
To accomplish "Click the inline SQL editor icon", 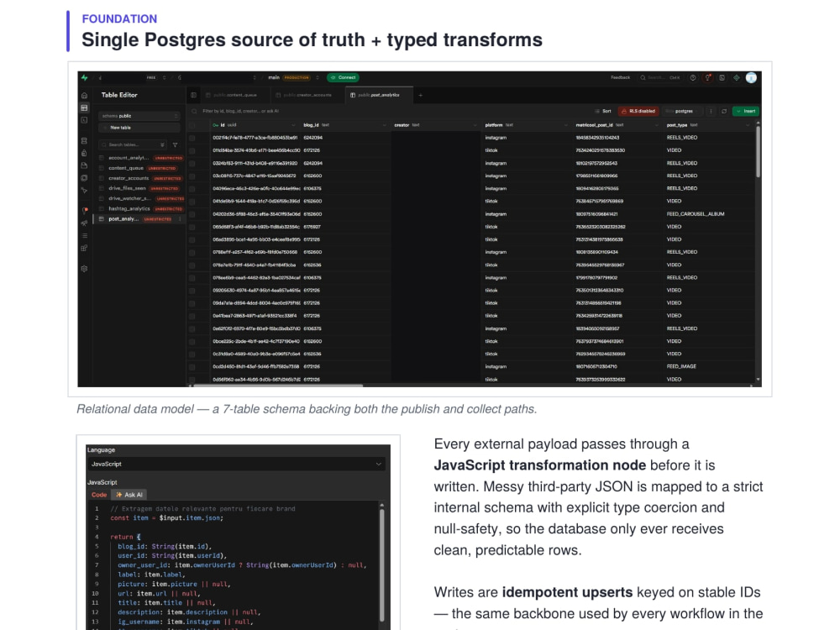I will click(722, 77).
